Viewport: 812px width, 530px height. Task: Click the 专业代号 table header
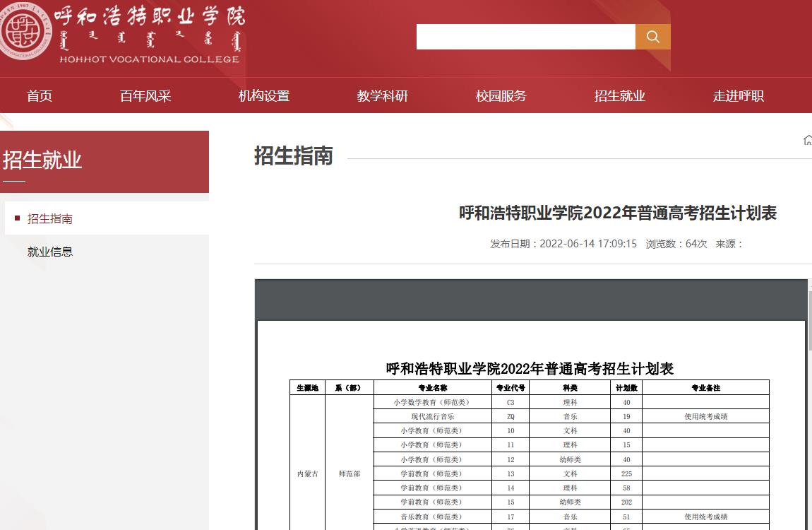511,387
